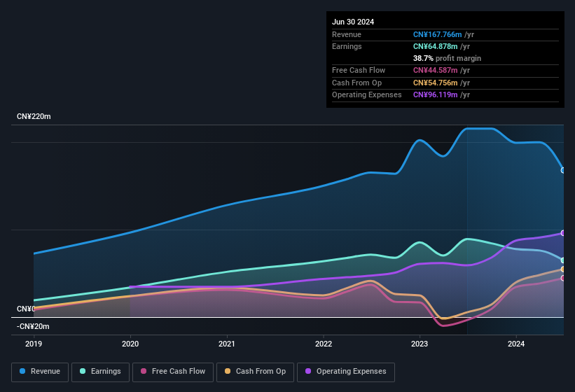Click the Free Cash Flow endpoint marker
The height and width of the screenshot is (392, 575).
pyautogui.click(x=563, y=278)
